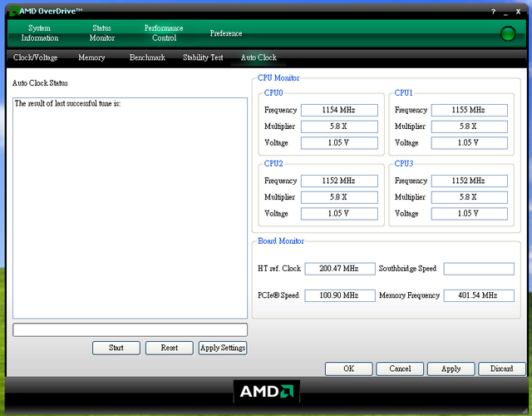The width and height of the screenshot is (532, 416).
Task: Click the Reset button
Action: click(170, 348)
